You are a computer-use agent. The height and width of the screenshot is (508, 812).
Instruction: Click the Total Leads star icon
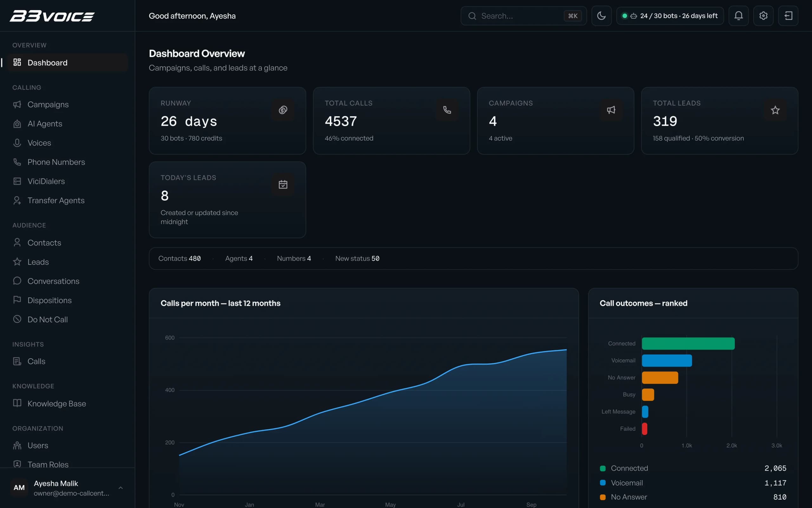coord(775,110)
